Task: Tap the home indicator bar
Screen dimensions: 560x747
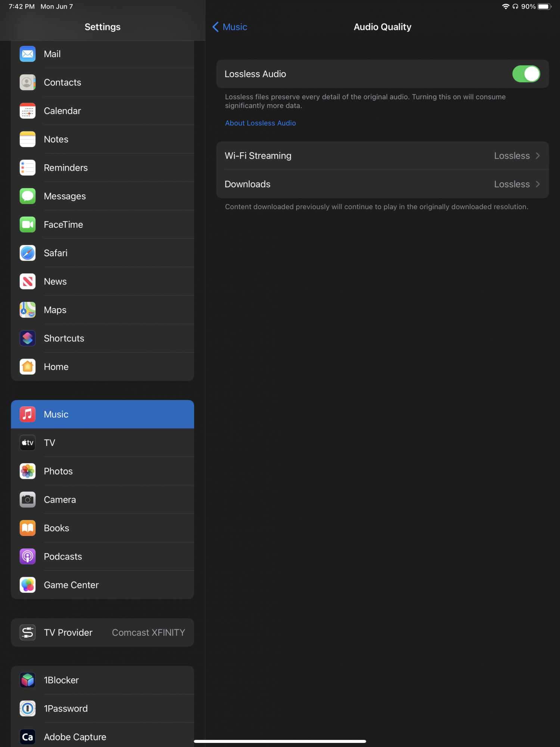Action: pyautogui.click(x=280, y=741)
